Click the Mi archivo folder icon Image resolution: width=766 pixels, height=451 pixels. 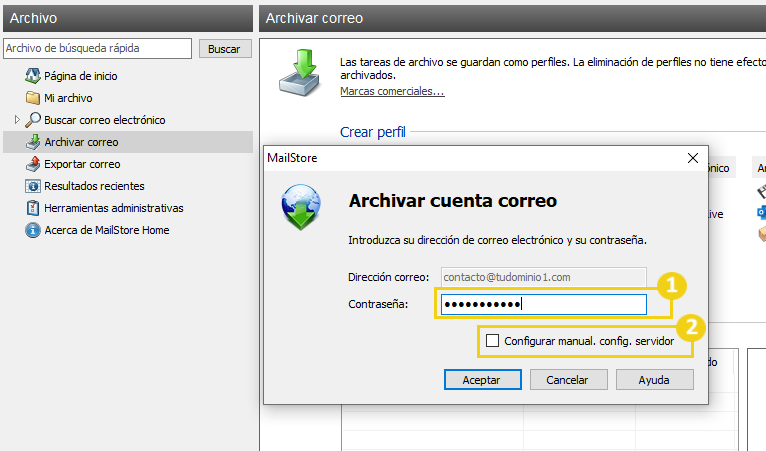coord(33,98)
